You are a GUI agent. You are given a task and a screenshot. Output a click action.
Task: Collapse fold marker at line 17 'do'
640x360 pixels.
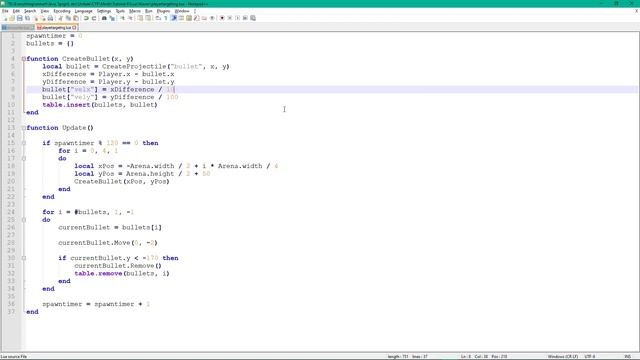click(x=24, y=158)
